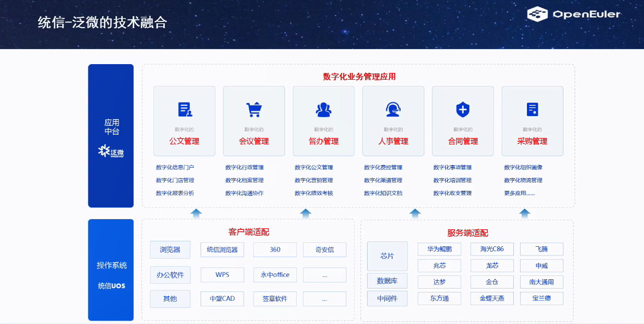Click the 客户端适配 heading

tap(249, 232)
